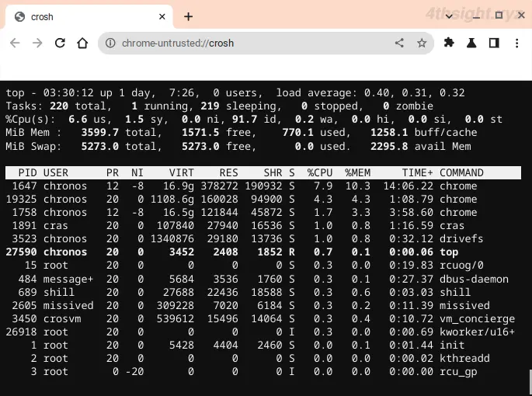
Task: Open the tab search chevron
Action: 449,16
